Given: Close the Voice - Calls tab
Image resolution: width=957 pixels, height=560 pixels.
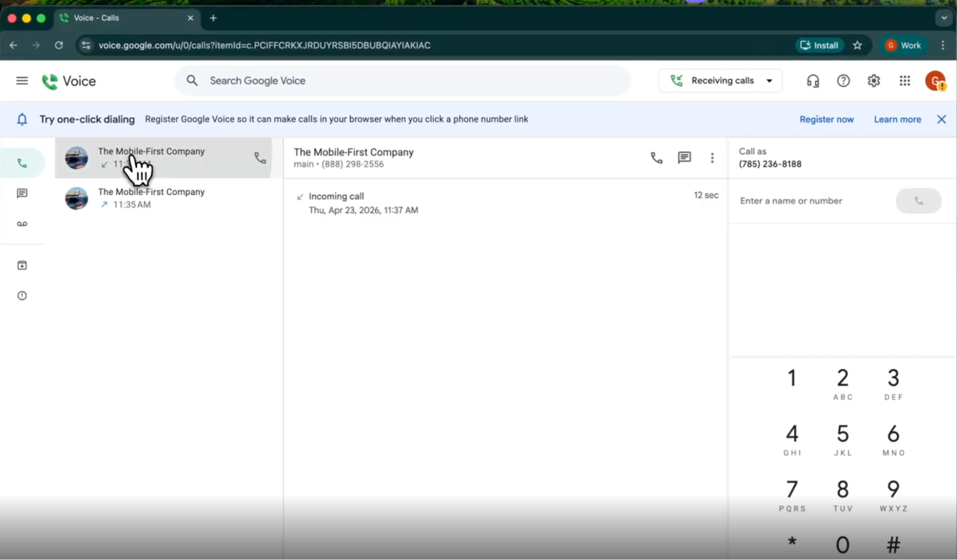Looking at the screenshot, I should tap(191, 18).
